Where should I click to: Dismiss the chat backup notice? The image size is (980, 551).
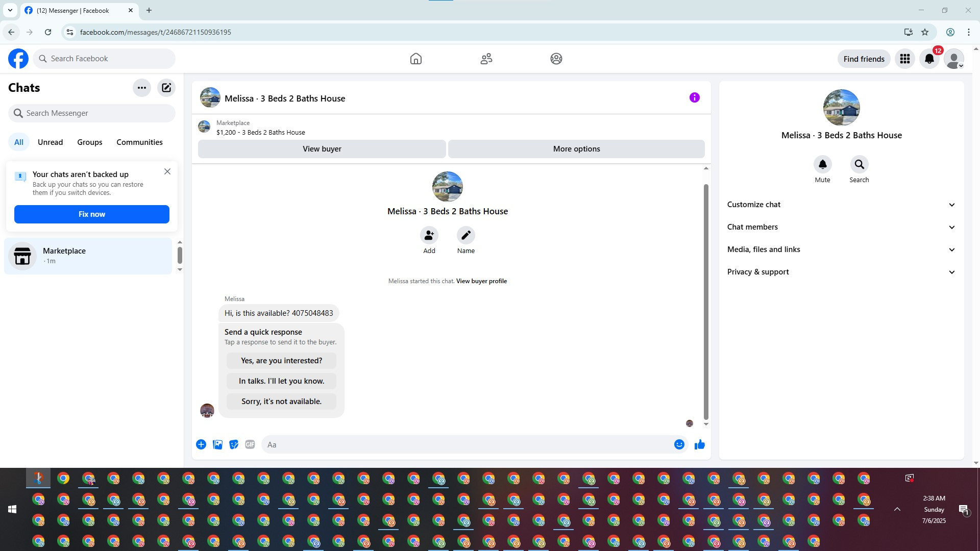167,171
